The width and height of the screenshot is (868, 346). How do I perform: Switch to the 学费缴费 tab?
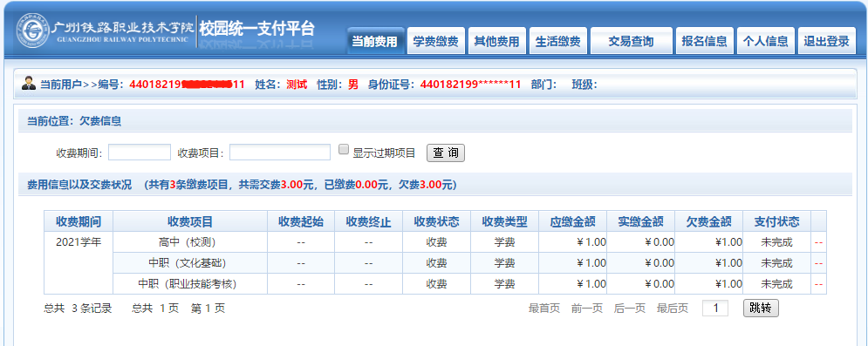pos(435,41)
